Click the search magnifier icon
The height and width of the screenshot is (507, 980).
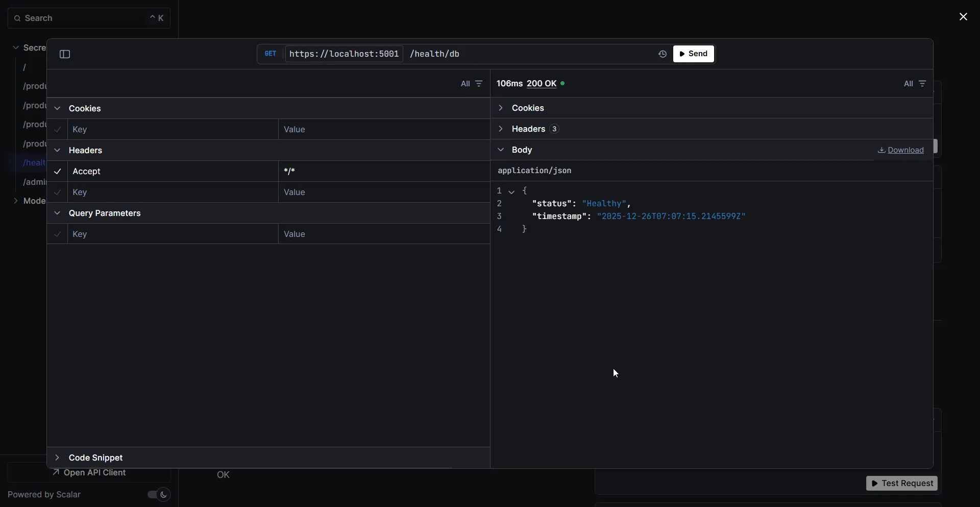[x=17, y=18]
